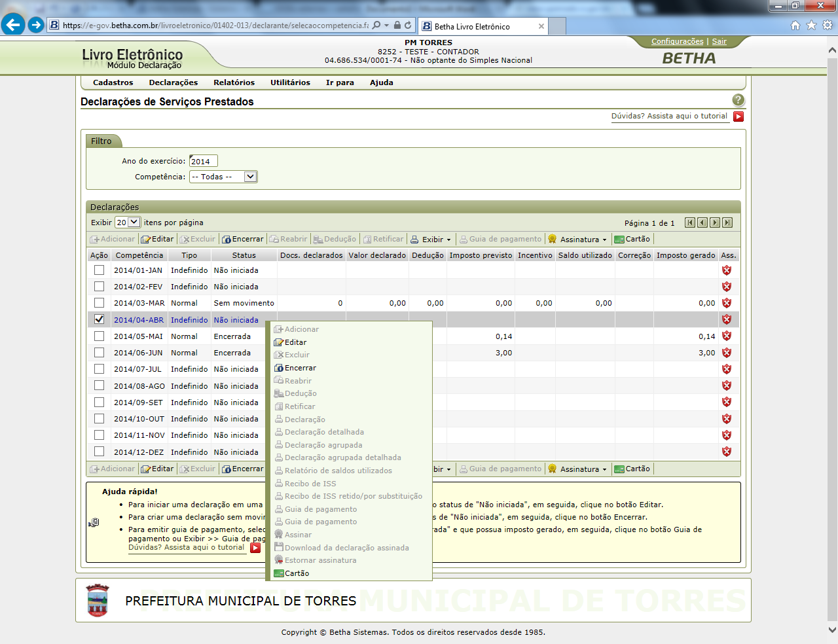Click the browser address bar URL
This screenshot has height=644, width=838.
(215, 26)
